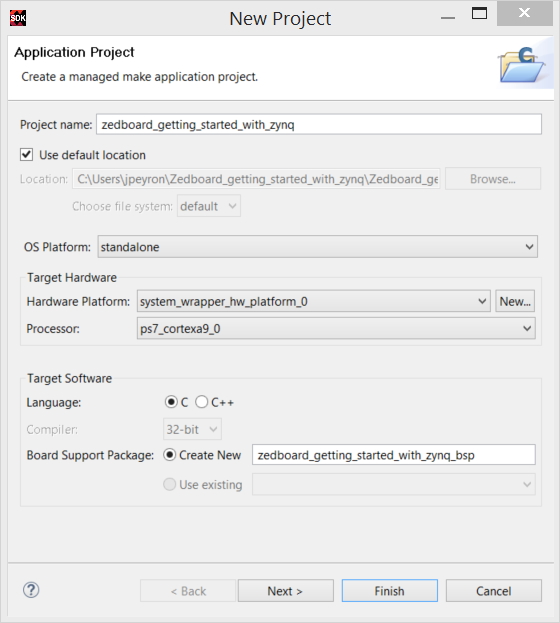Open the Hardware Platform dropdown
560x623 pixels.
[314, 301]
